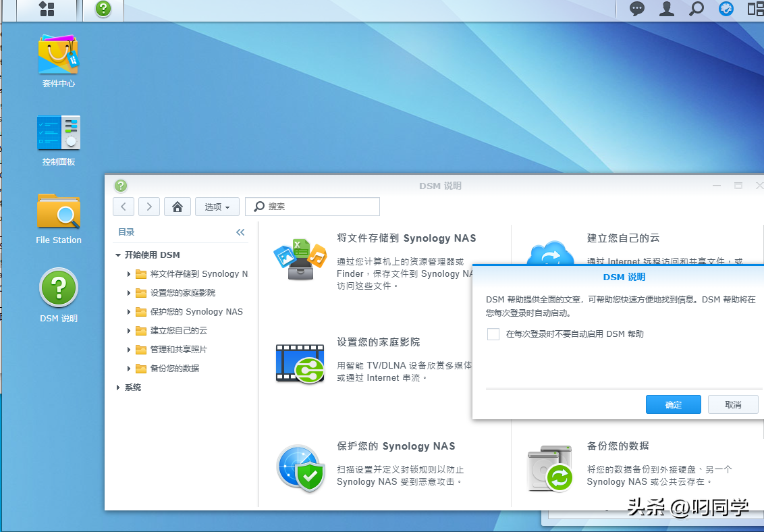
Task: Open the 选项 dropdown menu
Action: tap(217, 206)
